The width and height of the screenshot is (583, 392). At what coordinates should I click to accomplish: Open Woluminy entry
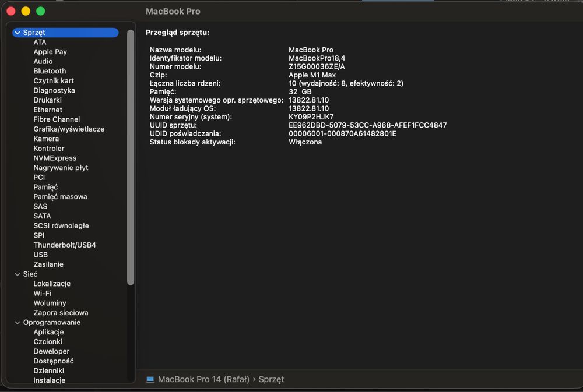pos(50,303)
